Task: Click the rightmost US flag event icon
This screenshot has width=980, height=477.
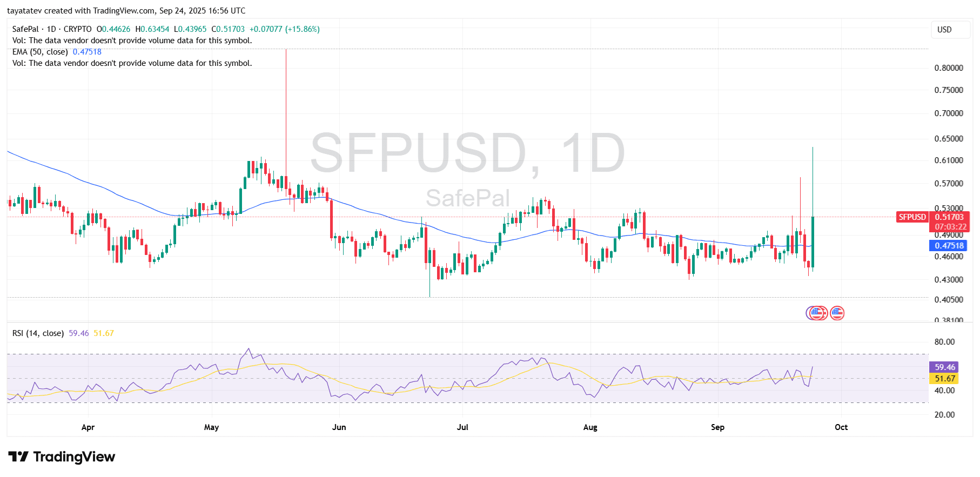Action: pos(837,313)
